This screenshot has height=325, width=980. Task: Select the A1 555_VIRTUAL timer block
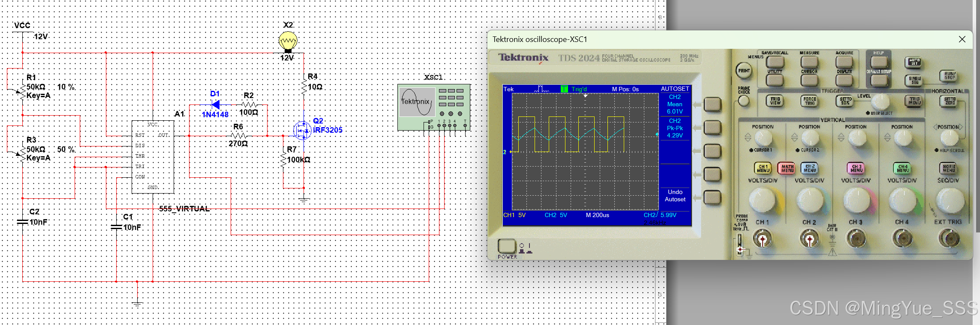[x=153, y=157]
